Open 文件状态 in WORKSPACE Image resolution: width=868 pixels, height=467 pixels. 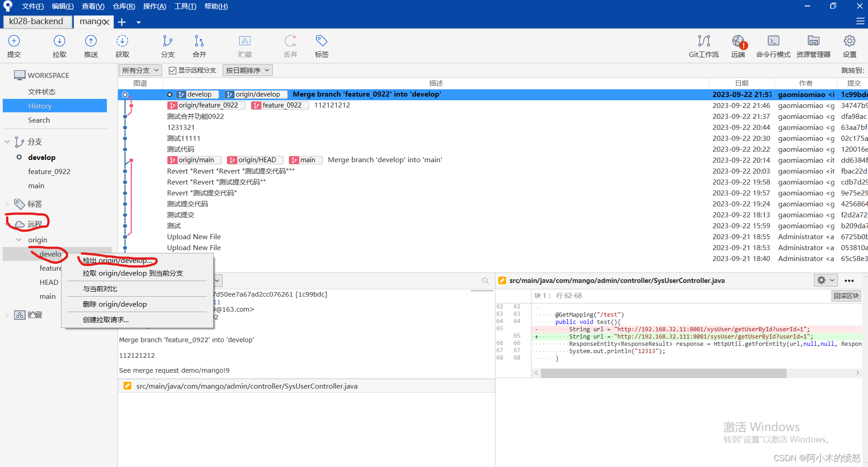(x=42, y=92)
